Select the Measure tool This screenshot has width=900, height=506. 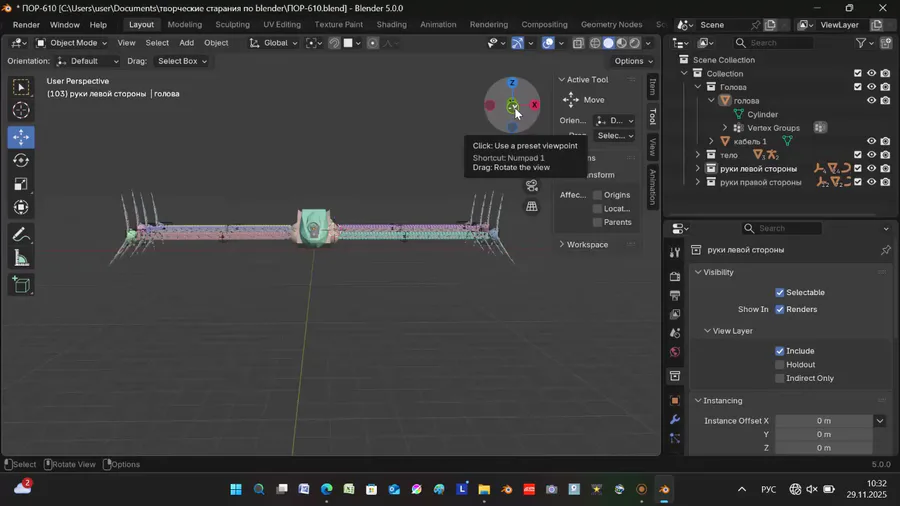tap(21, 258)
